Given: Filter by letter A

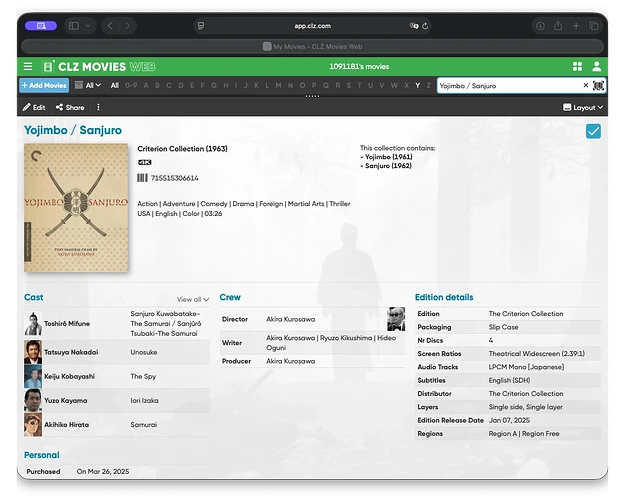Looking at the screenshot, I should 146,85.
